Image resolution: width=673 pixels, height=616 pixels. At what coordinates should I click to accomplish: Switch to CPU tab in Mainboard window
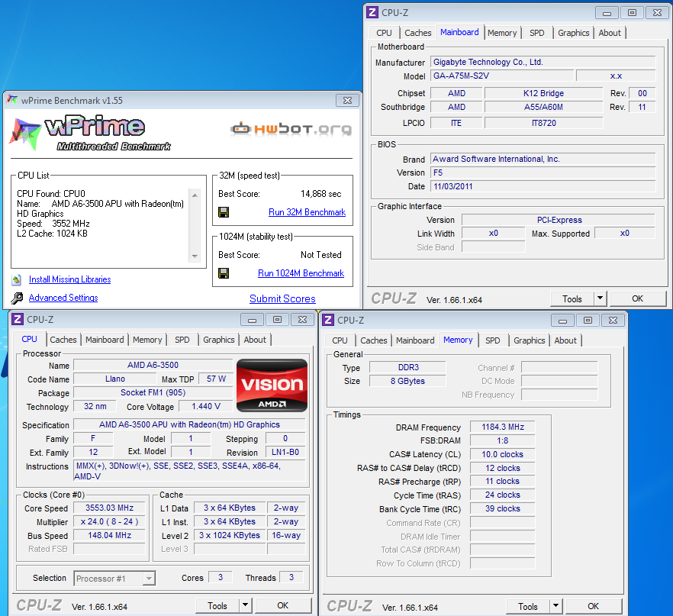[384, 33]
